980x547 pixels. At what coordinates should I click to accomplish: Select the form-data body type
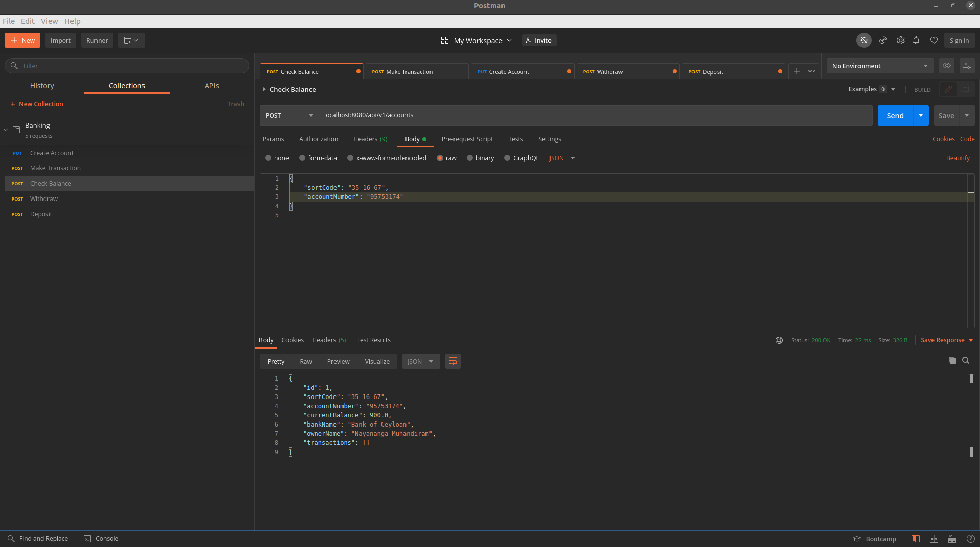[302, 158]
